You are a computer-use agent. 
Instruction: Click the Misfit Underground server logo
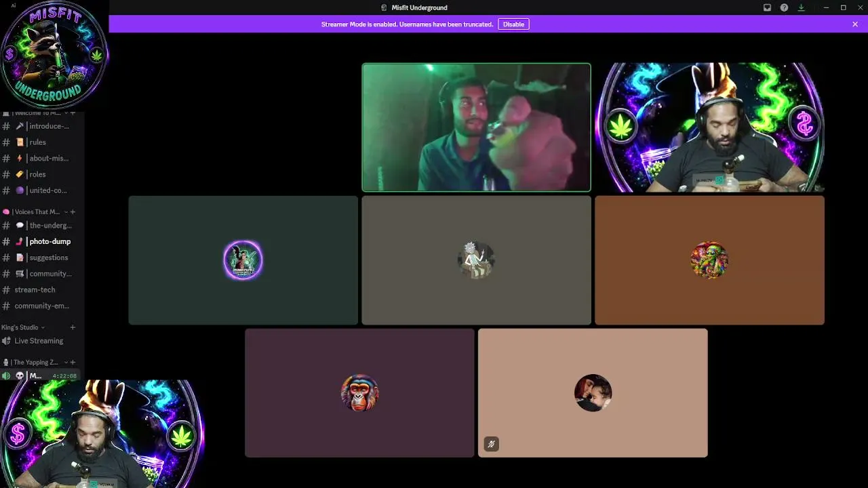54,55
